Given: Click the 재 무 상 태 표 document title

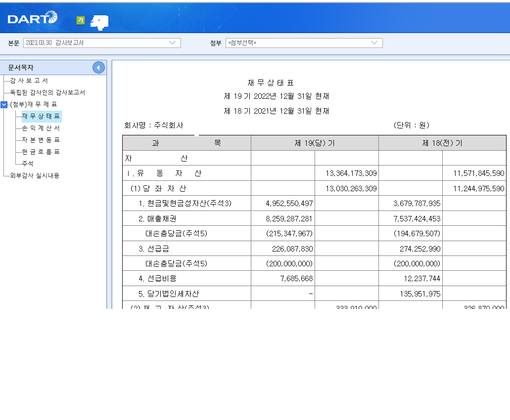Looking at the screenshot, I should [x=271, y=83].
